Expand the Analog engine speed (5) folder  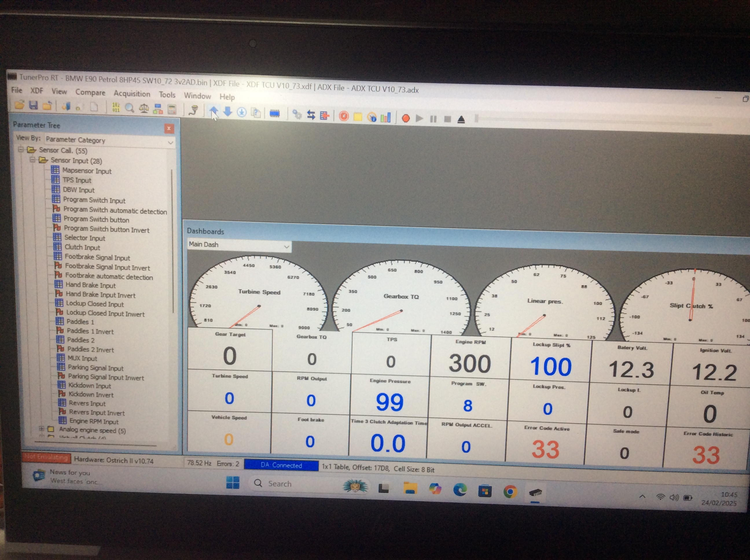[x=41, y=428]
